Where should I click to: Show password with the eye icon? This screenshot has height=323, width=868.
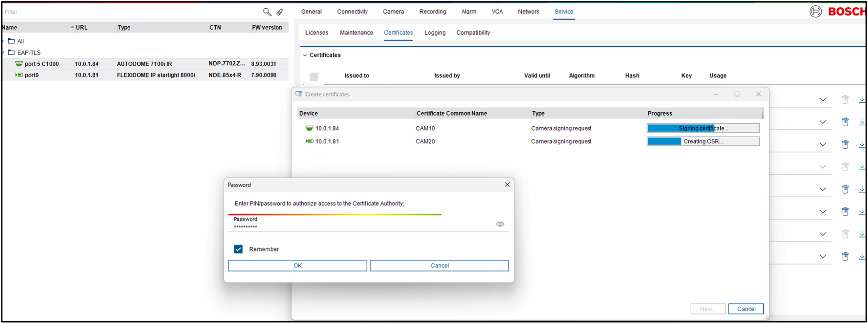500,224
